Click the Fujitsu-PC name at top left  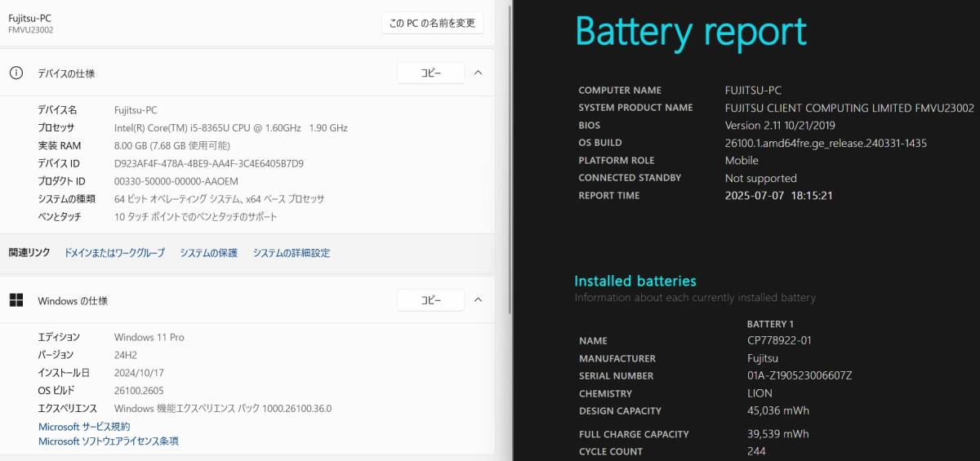pos(29,18)
